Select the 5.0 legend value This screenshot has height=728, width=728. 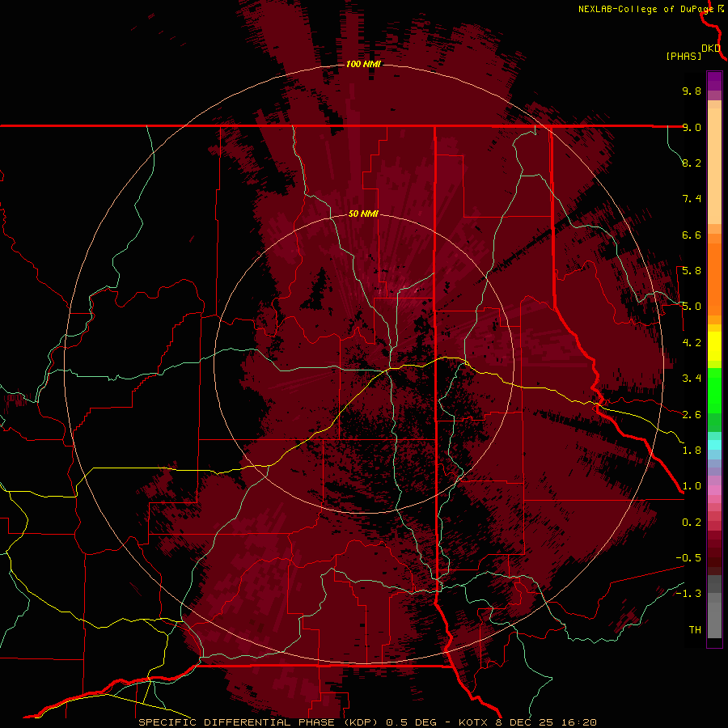click(692, 307)
